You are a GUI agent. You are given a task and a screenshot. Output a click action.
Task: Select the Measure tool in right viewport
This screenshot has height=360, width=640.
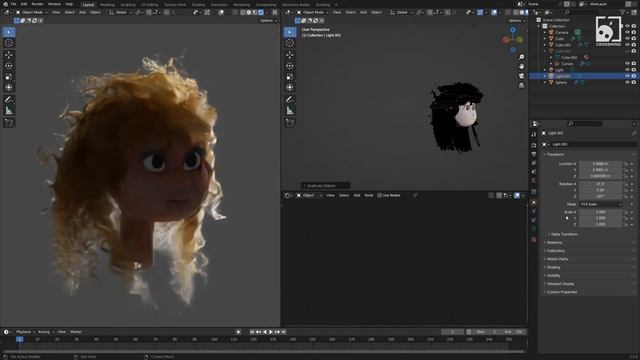(290, 111)
